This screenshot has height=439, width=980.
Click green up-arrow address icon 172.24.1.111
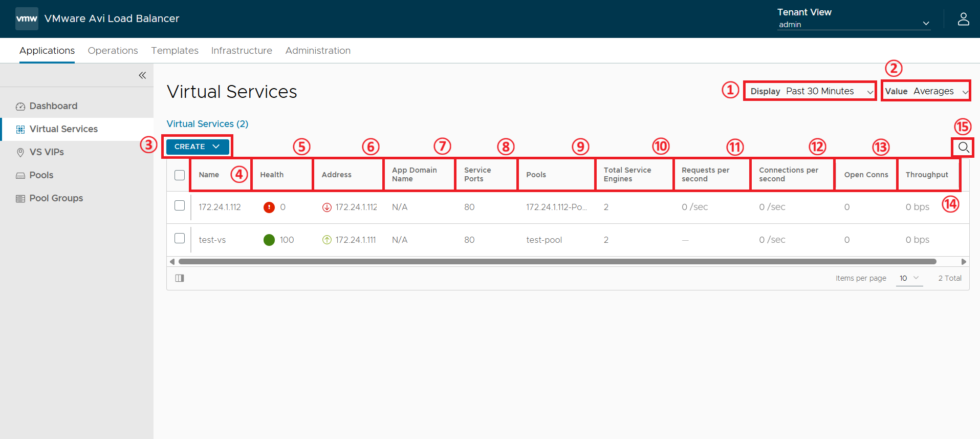pos(326,240)
